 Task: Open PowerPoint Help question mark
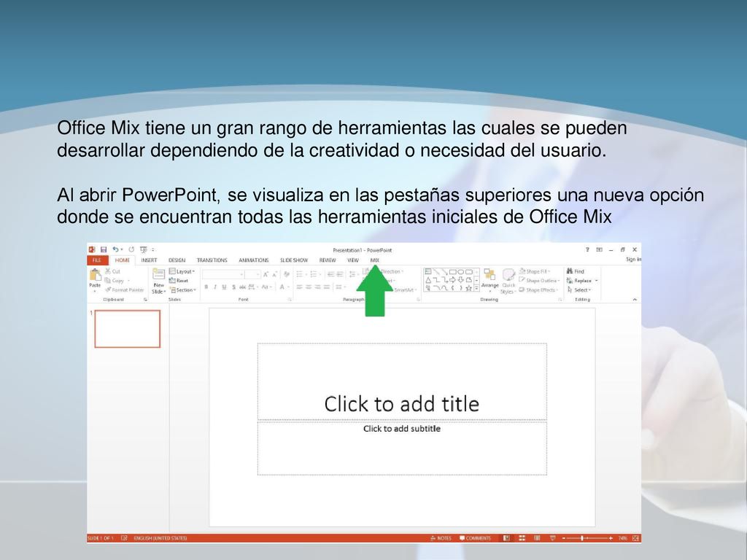(x=587, y=249)
